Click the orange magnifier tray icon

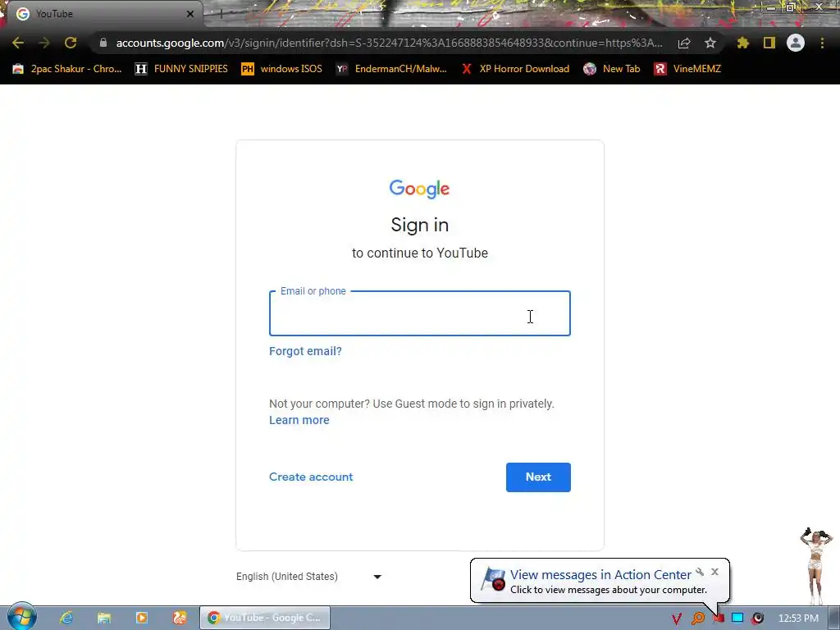(x=697, y=619)
